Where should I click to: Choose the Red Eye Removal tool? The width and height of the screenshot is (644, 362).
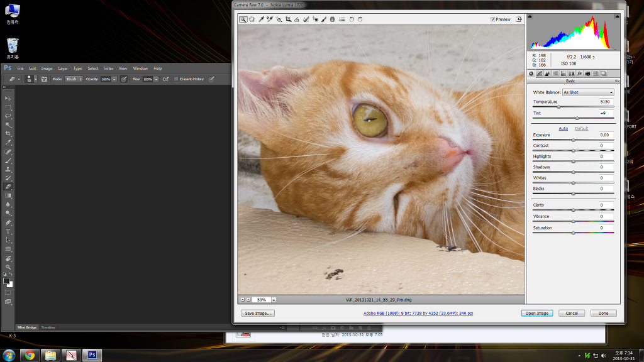click(314, 19)
